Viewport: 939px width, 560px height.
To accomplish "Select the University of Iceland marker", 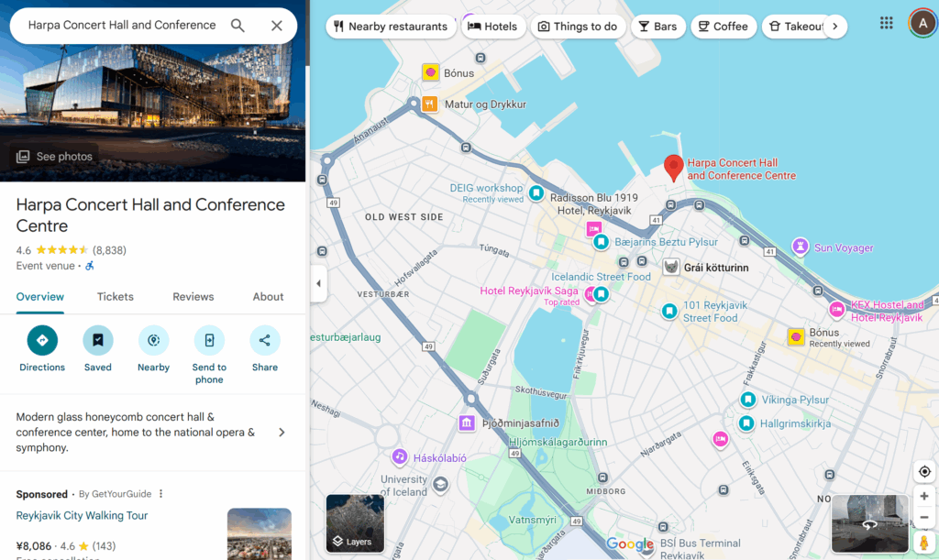I will click(x=440, y=484).
